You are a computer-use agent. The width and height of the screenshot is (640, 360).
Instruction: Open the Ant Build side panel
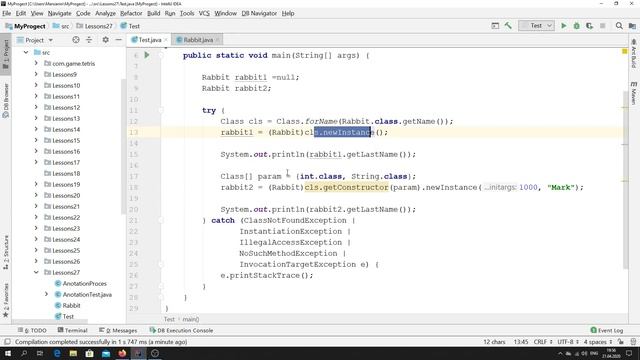coord(633,54)
